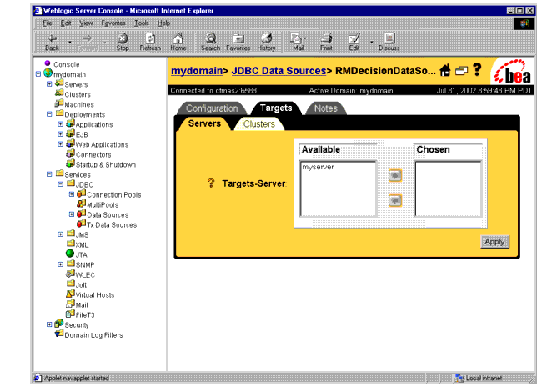Image resolution: width=542 pixels, height=392 pixels.
Task: Open Discuss toolbar icon
Action: 389,43
